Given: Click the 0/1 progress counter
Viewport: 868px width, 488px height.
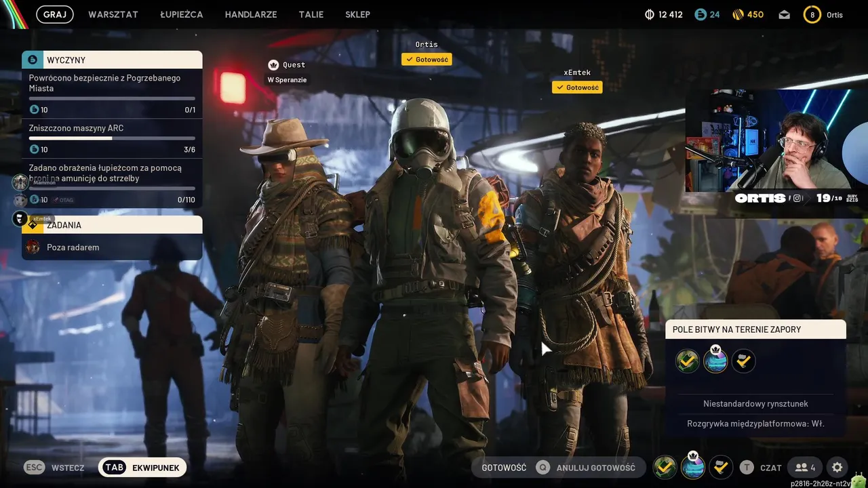Looking at the screenshot, I should pos(190,110).
